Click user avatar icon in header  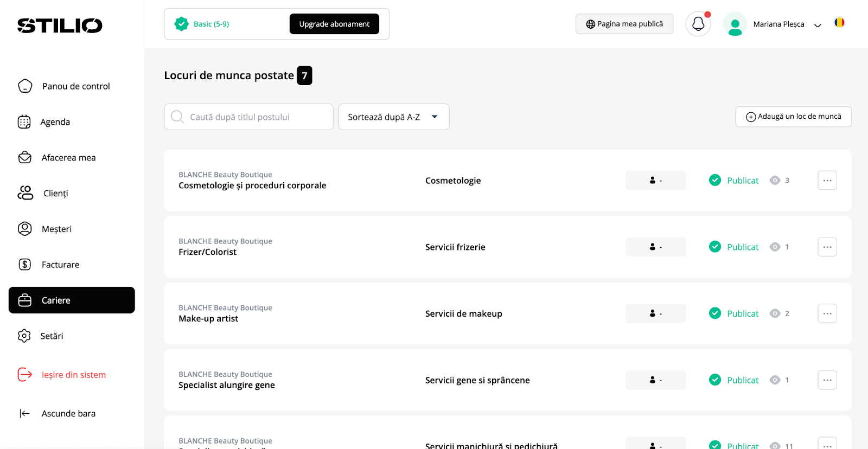pos(735,24)
